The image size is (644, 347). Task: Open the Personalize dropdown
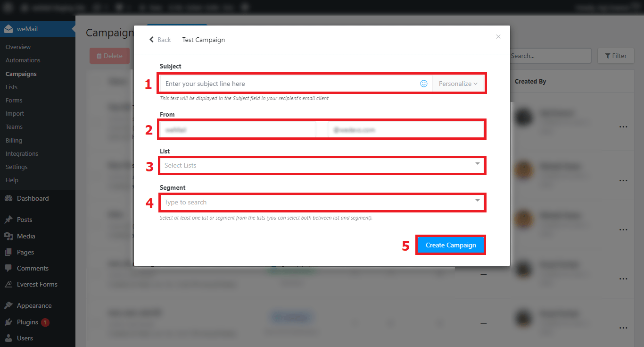(457, 83)
